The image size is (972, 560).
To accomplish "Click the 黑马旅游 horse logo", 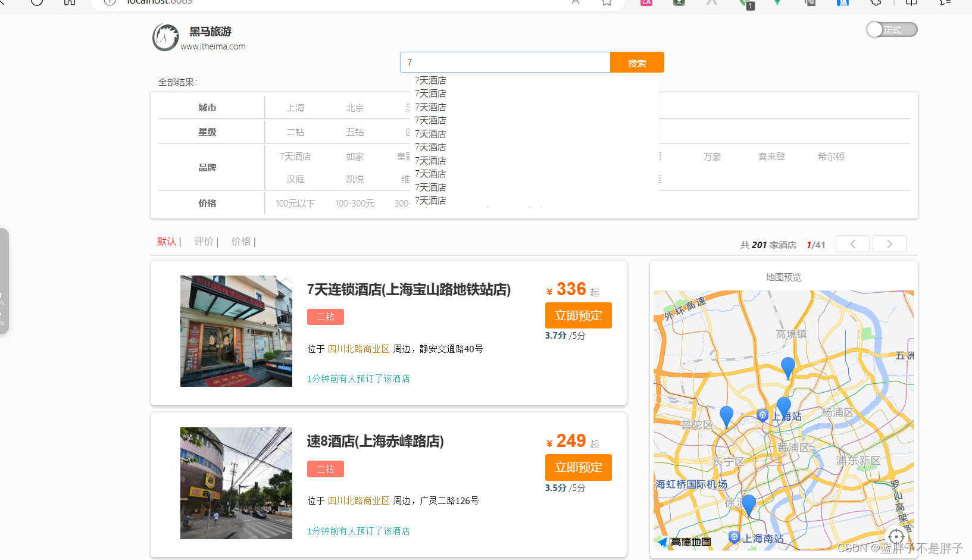I will (x=165, y=37).
